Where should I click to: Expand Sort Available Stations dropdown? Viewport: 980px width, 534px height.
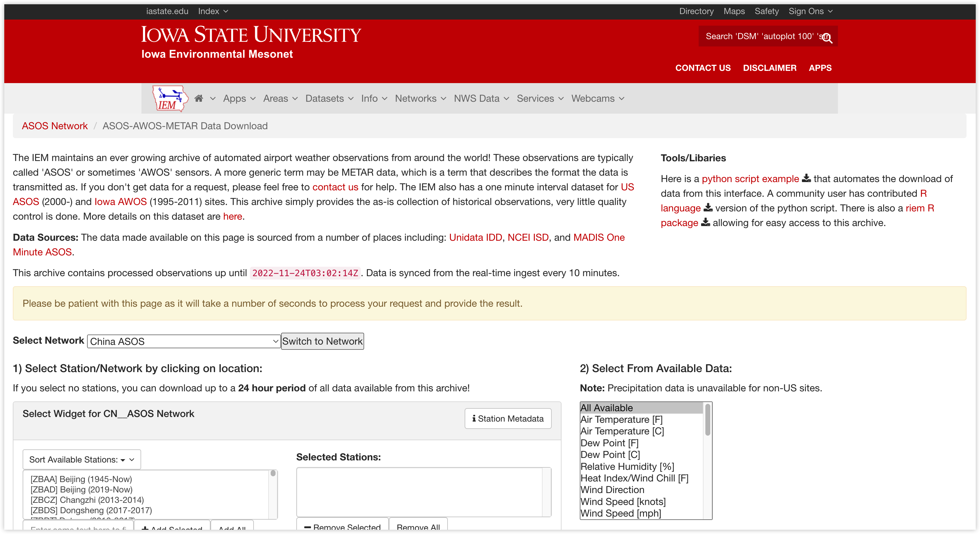tap(82, 459)
